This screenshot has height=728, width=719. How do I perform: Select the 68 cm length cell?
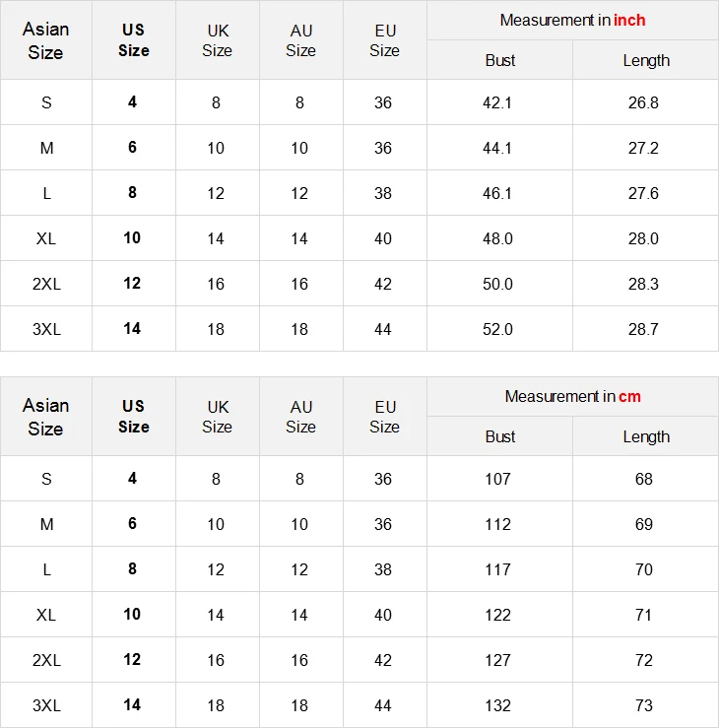click(x=644, y=479)
